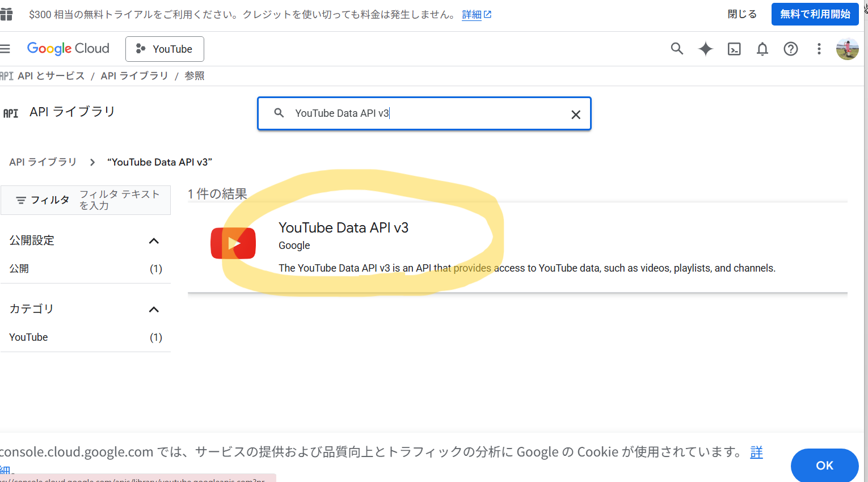Click the filter text input field

pos(120,200)
